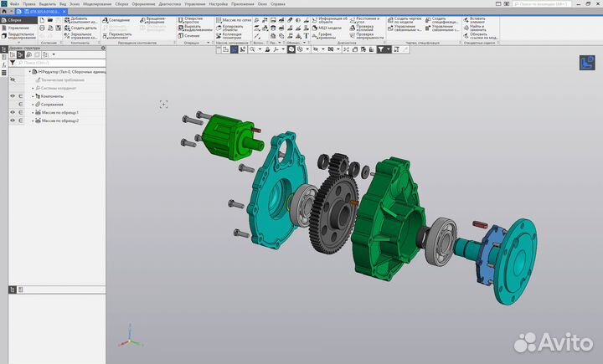The width and height of the screenshot is (603, 364).
Task: Click МЦХ модели tool
Action: [327, 28]
